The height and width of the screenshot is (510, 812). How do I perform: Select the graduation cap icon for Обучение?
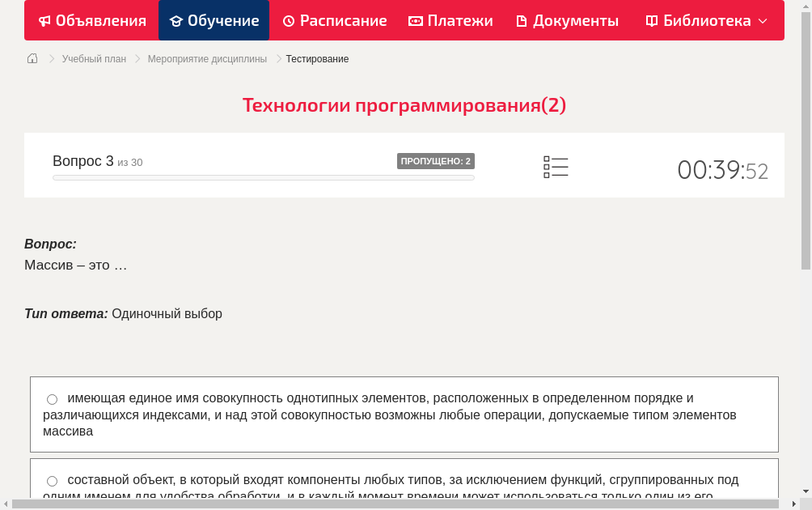click(175, 20)
